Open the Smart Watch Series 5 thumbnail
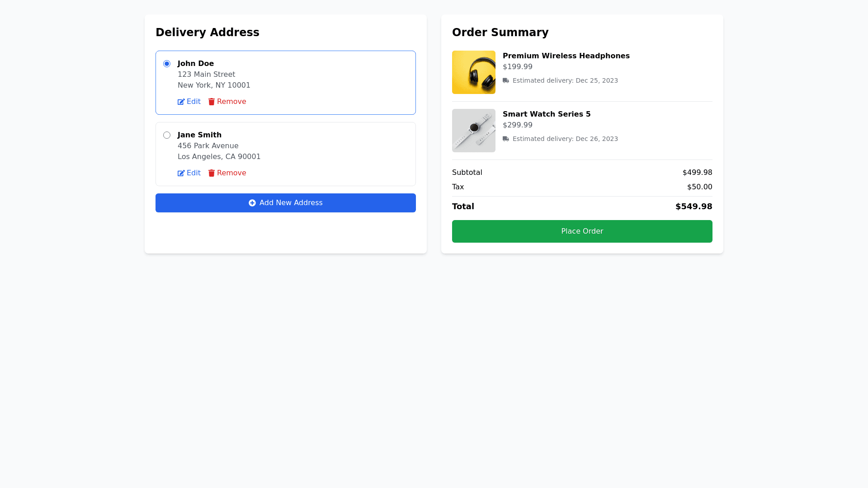 [474, 131]
